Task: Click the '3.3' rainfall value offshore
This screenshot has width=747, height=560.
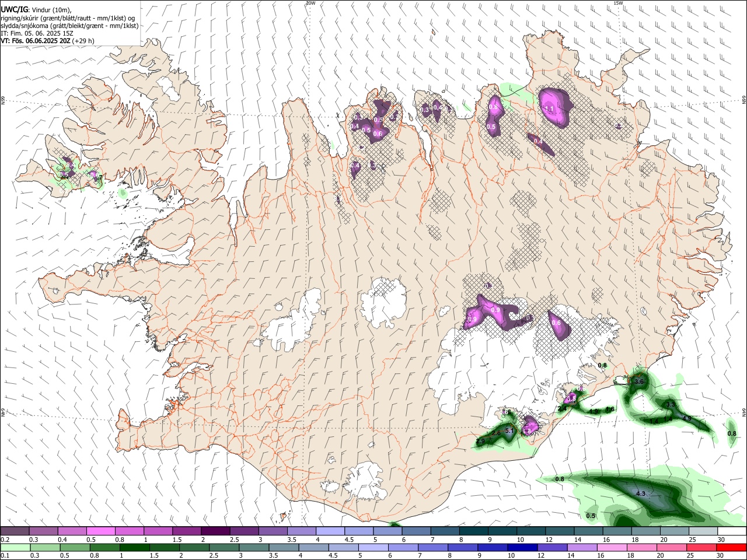Action: [x=670, y=404]
